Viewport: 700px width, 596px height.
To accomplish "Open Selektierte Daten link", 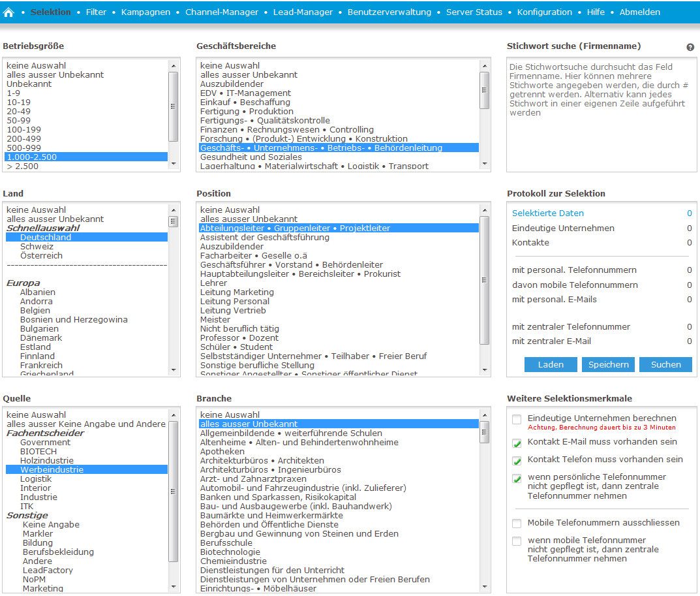I will click(548, 213).
